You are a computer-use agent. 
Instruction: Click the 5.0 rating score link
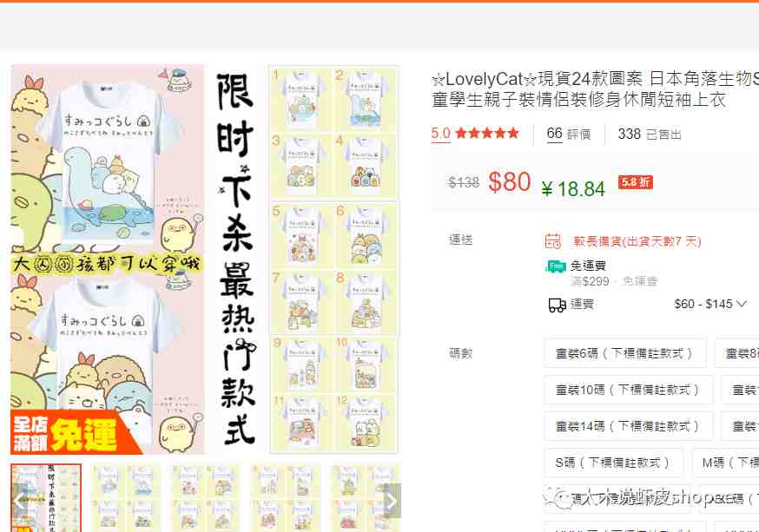pyautogui.click(x=440, y=133)
